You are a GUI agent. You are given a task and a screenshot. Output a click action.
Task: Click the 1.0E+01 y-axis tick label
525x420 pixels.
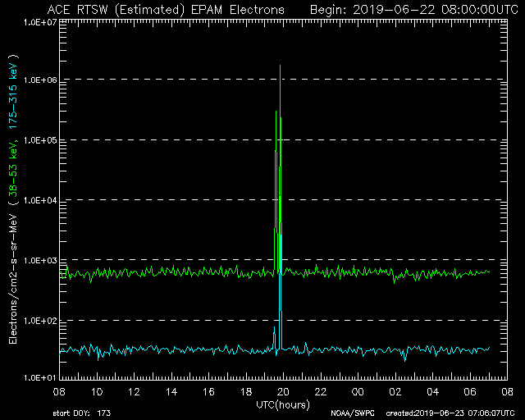(33, 379)
